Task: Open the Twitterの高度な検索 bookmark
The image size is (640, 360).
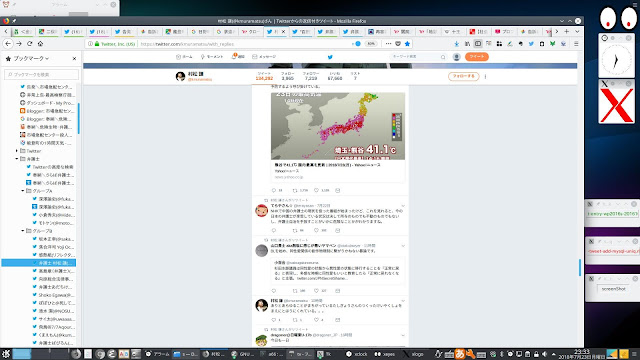Action: (50, 167)
